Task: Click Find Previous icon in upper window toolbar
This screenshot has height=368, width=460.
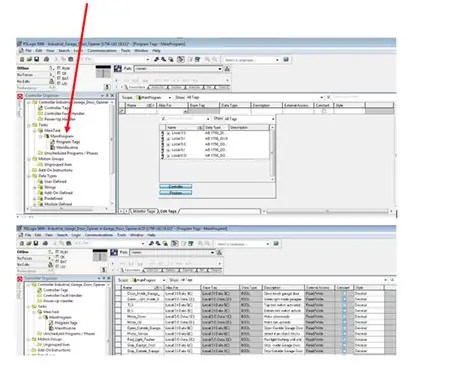Action: pos(156,59)
